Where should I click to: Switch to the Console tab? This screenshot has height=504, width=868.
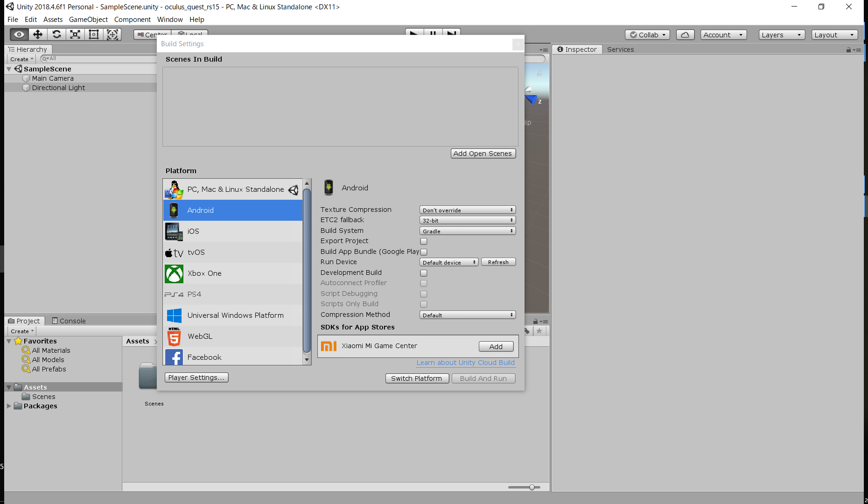pyautogui.click(x=69, y=321)
